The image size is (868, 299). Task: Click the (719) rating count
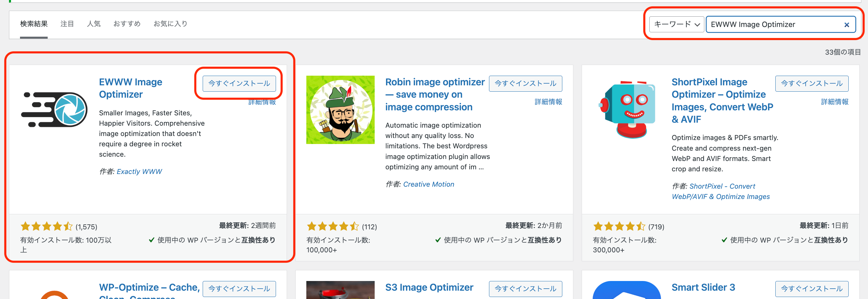[656, 227]
